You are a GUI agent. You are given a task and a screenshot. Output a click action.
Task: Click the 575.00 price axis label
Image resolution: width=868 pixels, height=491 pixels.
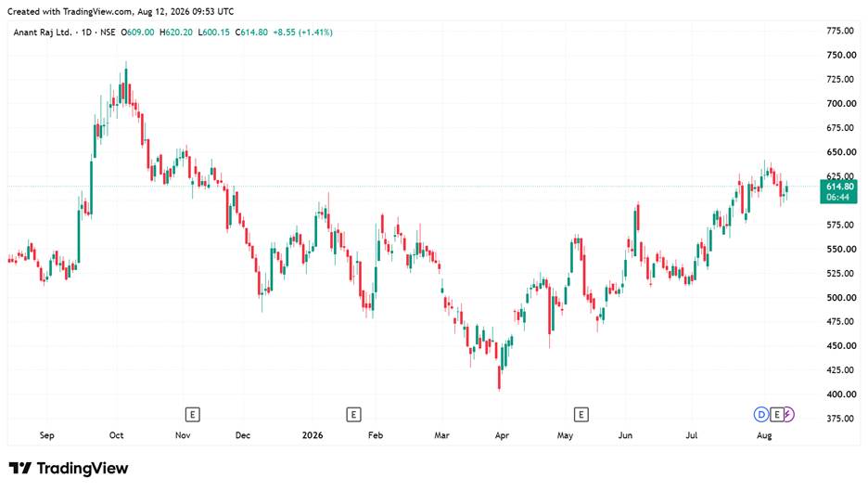coord(840,225)
